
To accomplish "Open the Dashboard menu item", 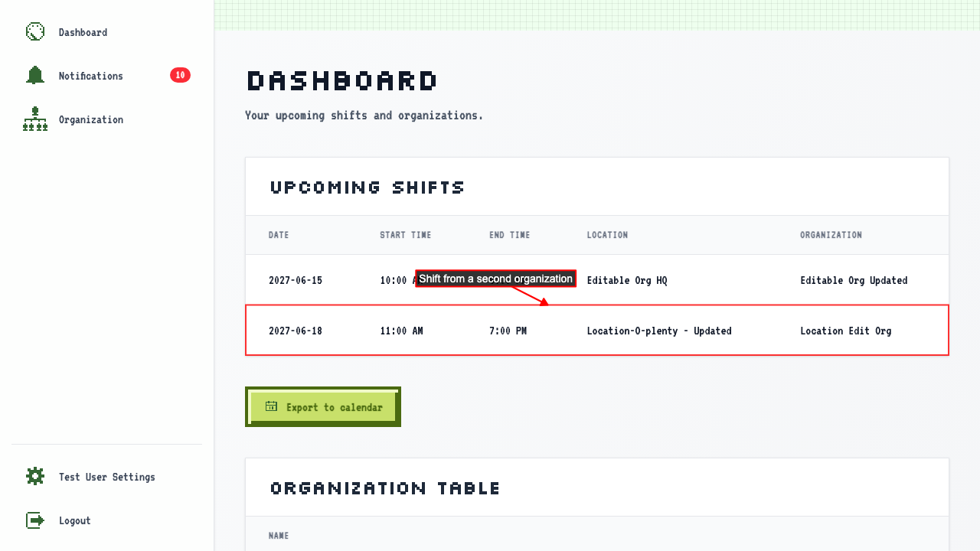I will click(83, 32).
